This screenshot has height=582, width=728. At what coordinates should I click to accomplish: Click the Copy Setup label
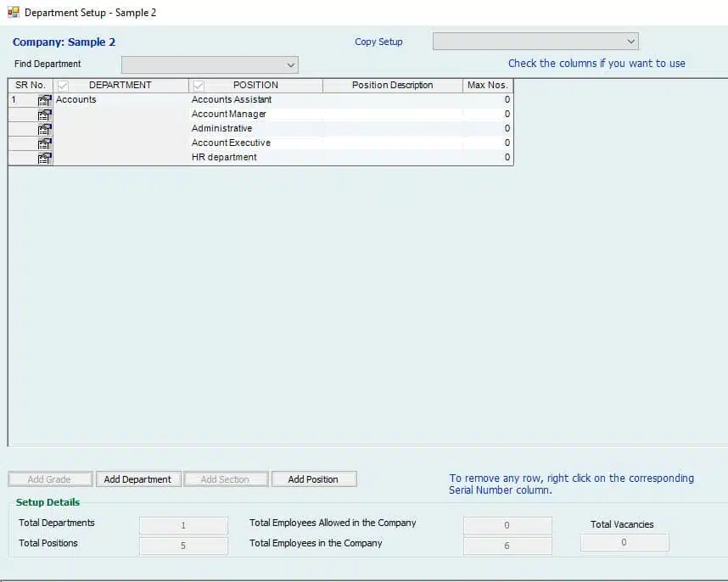378,42
